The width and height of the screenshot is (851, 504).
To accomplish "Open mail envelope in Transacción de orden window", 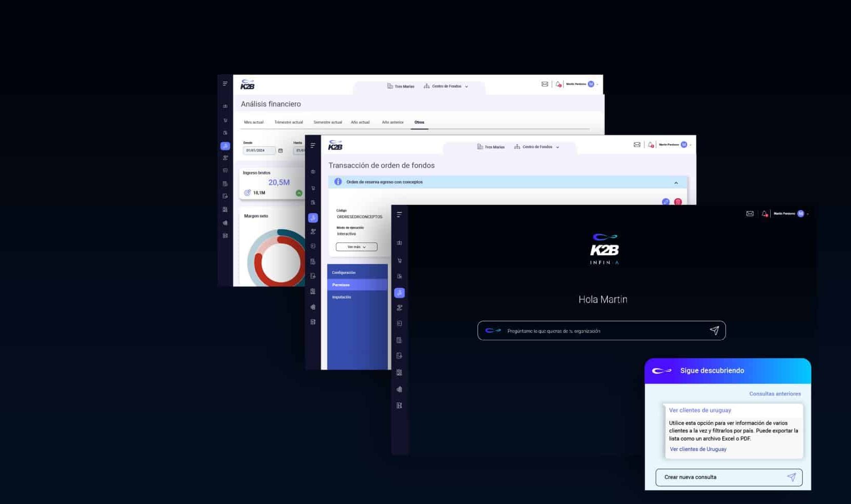I will point(637,145).
